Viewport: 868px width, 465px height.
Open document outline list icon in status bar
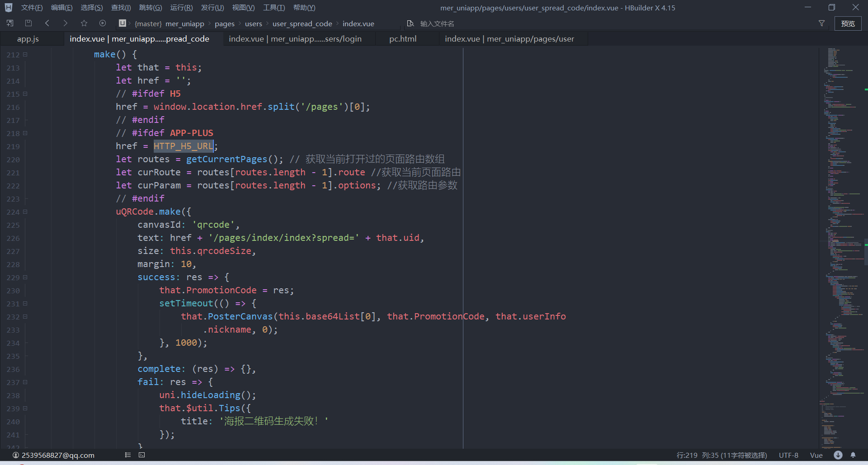[128, 455]
